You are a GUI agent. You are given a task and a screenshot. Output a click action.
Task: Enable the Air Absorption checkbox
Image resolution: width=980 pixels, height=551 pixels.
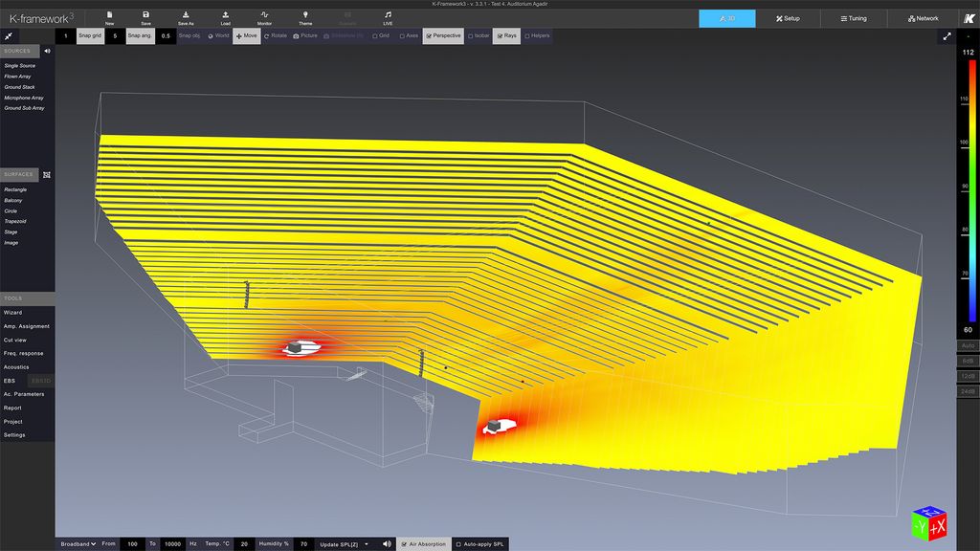407,543
